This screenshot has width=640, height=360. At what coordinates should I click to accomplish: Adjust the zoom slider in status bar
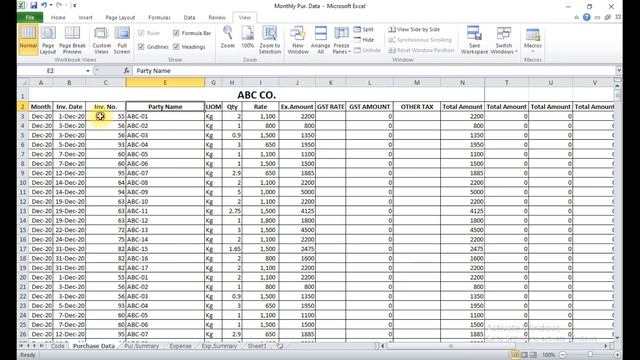590,355
